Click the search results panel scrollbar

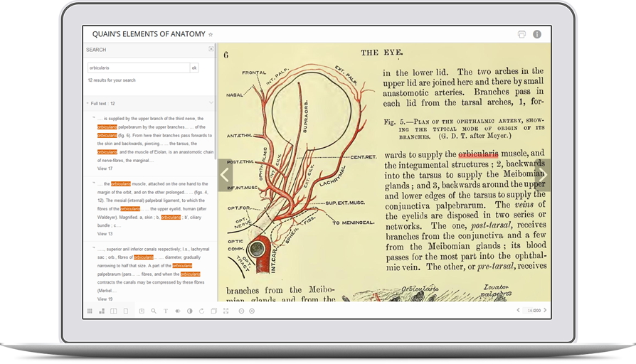coord(216,102)
